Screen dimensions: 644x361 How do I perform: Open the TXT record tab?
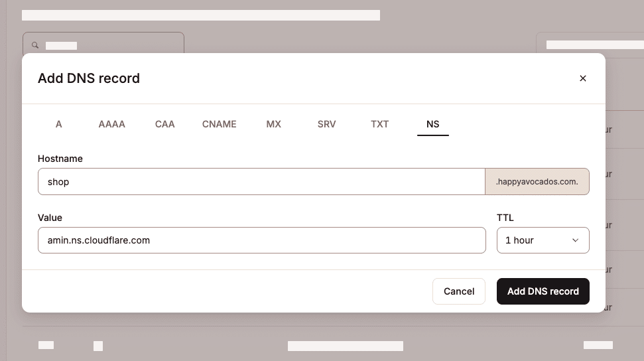coord(379,124)
